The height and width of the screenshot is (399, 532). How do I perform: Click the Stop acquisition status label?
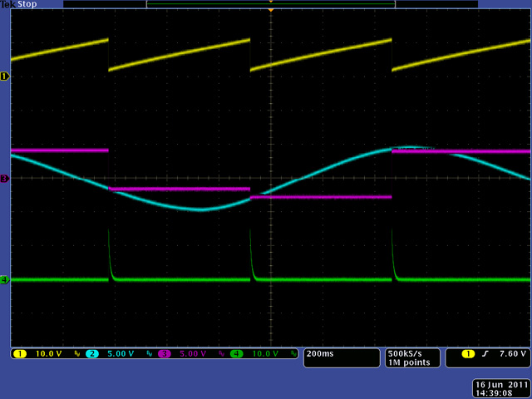click(x=27, y=4)
